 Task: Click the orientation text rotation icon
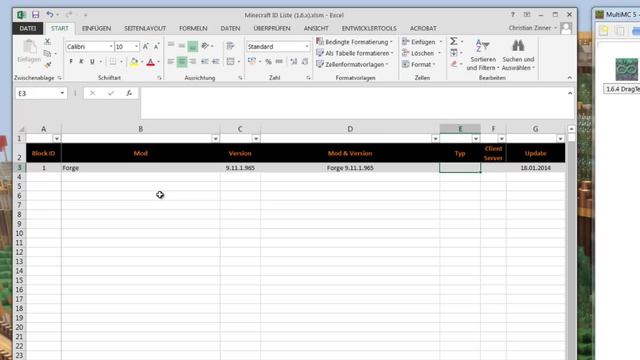coord(205,46)
